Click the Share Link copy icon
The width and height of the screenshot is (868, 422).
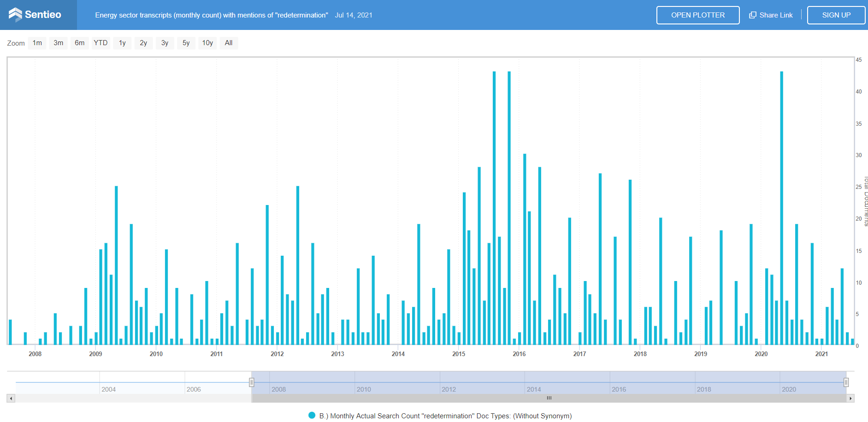(x=753, y=15)
